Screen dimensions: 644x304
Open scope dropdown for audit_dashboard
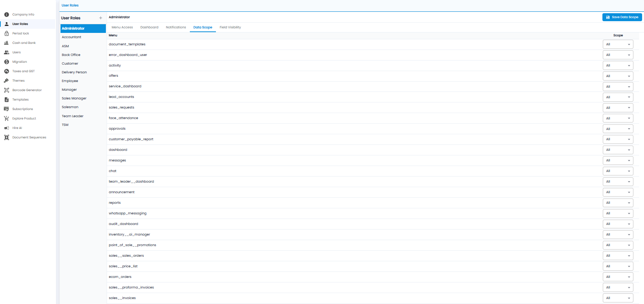point(618,224)
